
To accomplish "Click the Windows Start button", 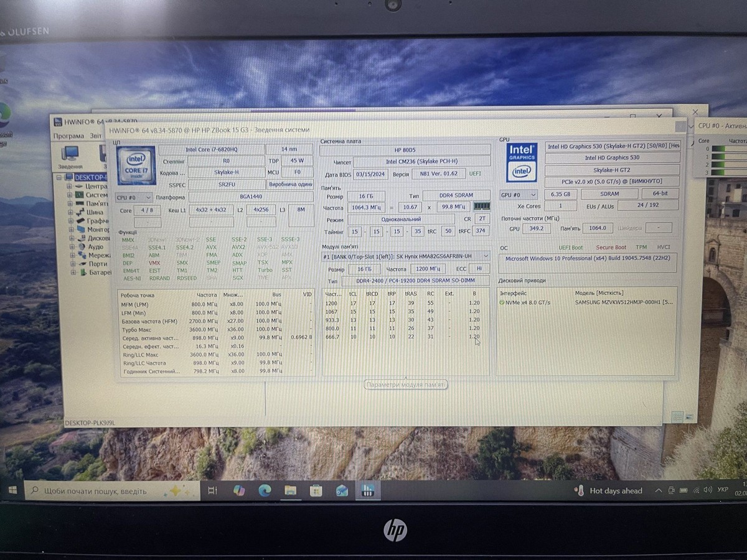I will pos(12,490).
